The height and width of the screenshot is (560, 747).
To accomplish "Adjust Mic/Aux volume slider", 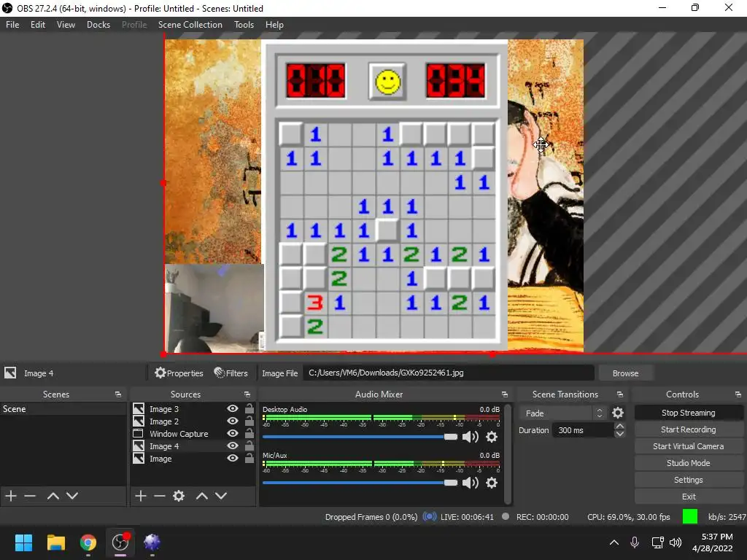I will [360, 483].
